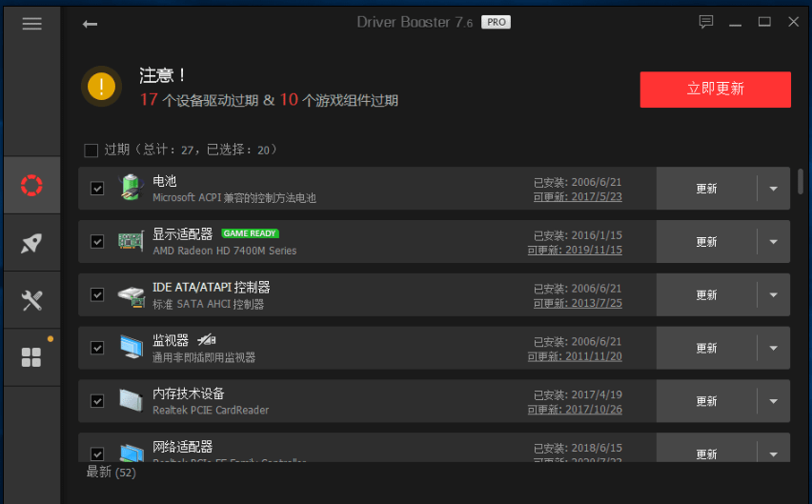Click the 已安装: 2016/1/15 date text

(x=578, y=235)
